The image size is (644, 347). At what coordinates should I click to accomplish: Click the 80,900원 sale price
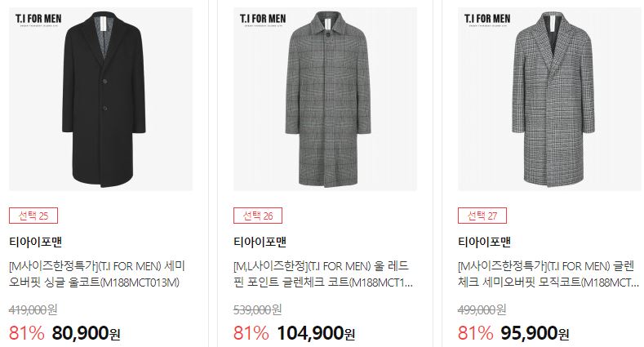[86, 333]
